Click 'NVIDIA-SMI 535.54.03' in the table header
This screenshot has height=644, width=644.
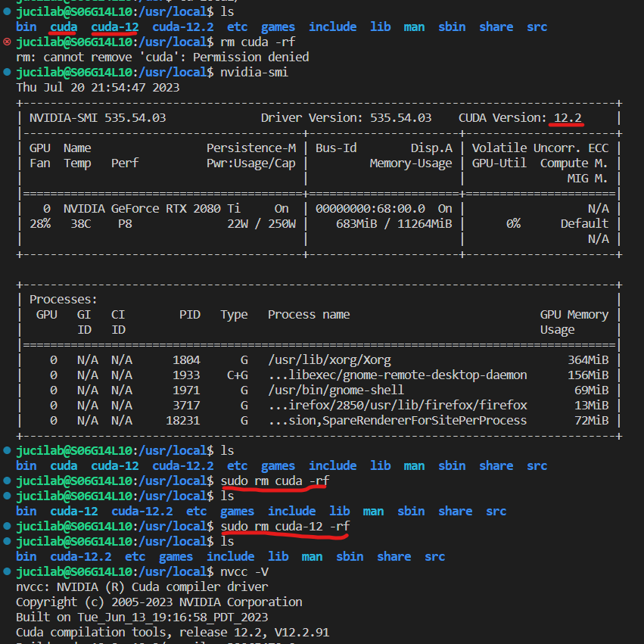point(98,118)
